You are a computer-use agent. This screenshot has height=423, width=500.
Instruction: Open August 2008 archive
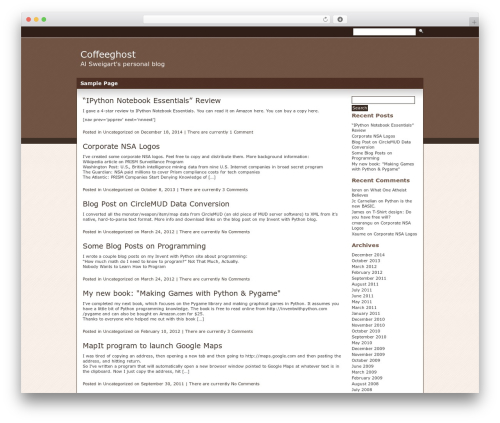click(365, 384)
